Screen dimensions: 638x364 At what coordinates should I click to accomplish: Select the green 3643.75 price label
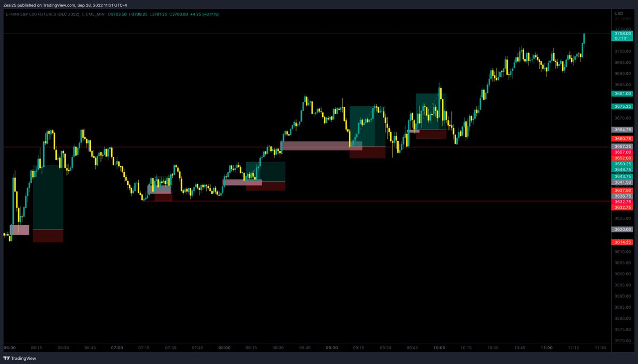tap(622, 176)
